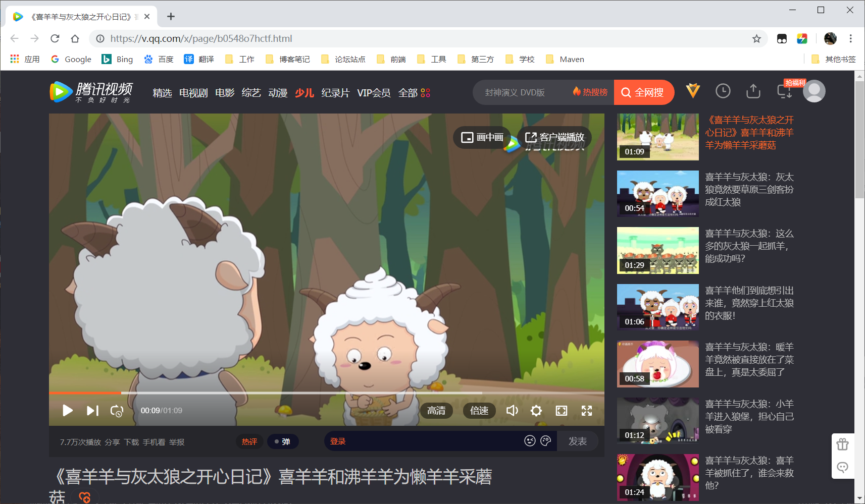Bookmark this page with star icon
865x504 pixels.
[x=756, y=39]
